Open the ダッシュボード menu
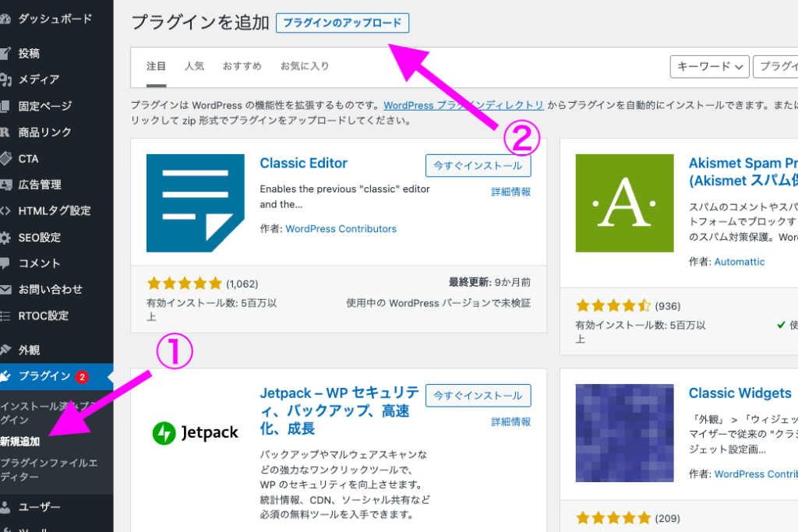Screen dimensions: 798x532 [56, 19]
